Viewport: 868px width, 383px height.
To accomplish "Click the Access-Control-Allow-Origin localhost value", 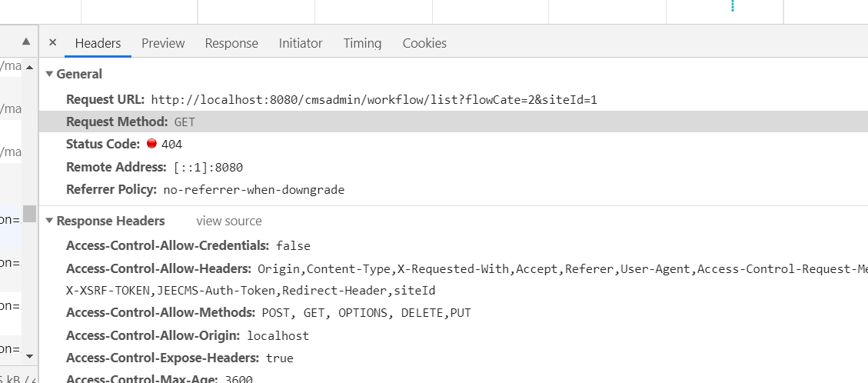I will 278,336.
